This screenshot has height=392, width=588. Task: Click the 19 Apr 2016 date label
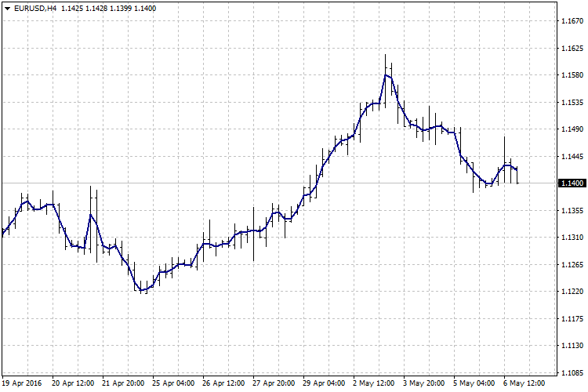pos(22,383)
